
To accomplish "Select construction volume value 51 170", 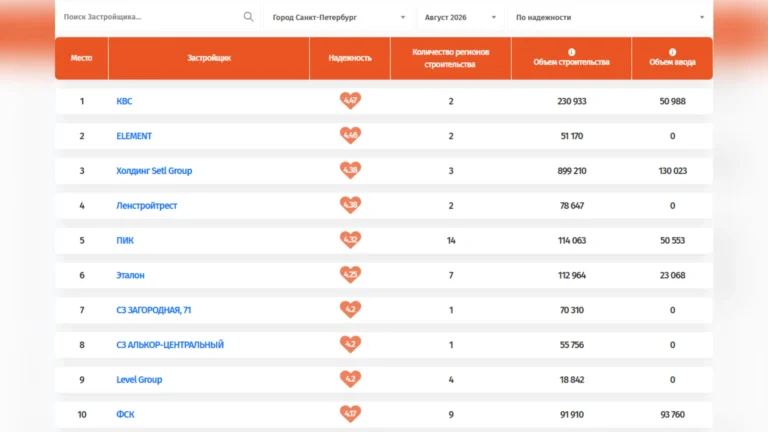I will click(572, 136).
